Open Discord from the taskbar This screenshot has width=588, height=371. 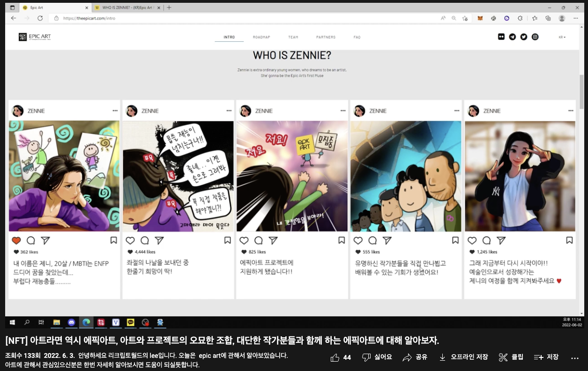pos(71,322)
